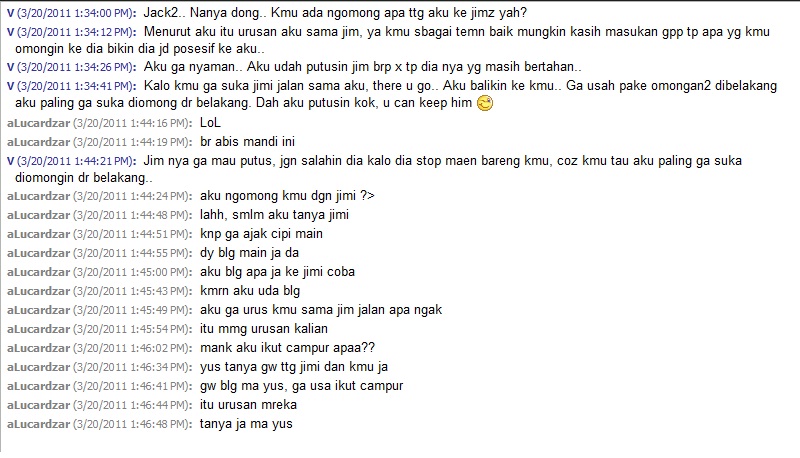Click message "gw blg ma yus, ga usa ikut campur"
The width and height of the screenshot is (800, 458).
coord(302,386)
